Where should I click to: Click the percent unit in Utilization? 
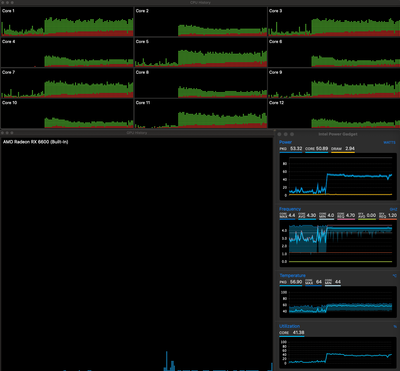point(395,326)
